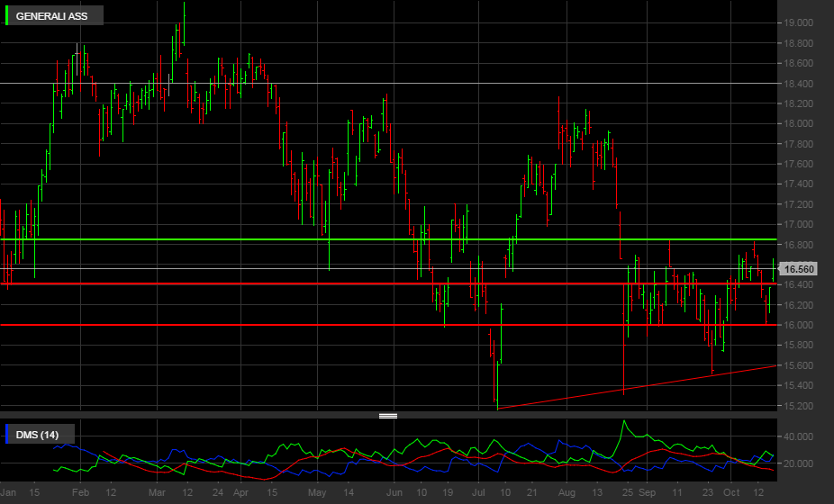
Task: Click the 21 date label before Aug
Action: (x=532, y=492)
